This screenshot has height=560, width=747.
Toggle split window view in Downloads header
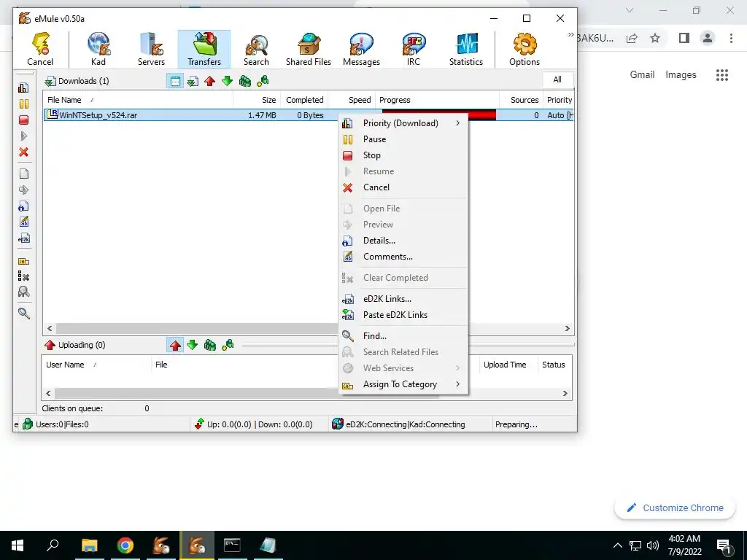click(x=175, y=81)
